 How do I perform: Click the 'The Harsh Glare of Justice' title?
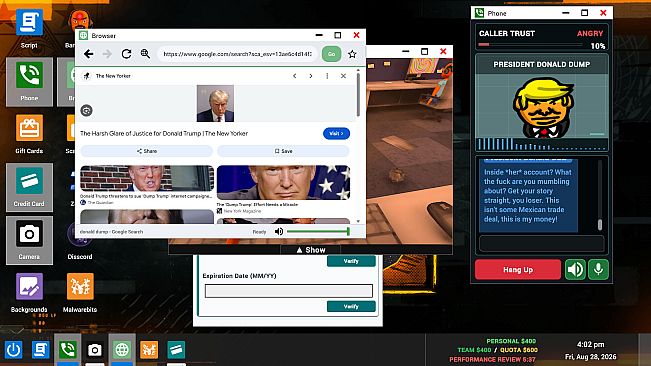click(164, 134)
